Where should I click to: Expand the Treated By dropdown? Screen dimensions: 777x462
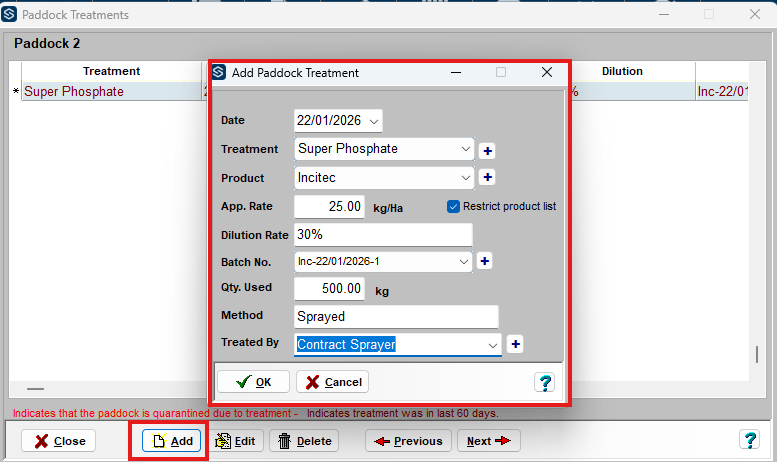coord(492,344)
